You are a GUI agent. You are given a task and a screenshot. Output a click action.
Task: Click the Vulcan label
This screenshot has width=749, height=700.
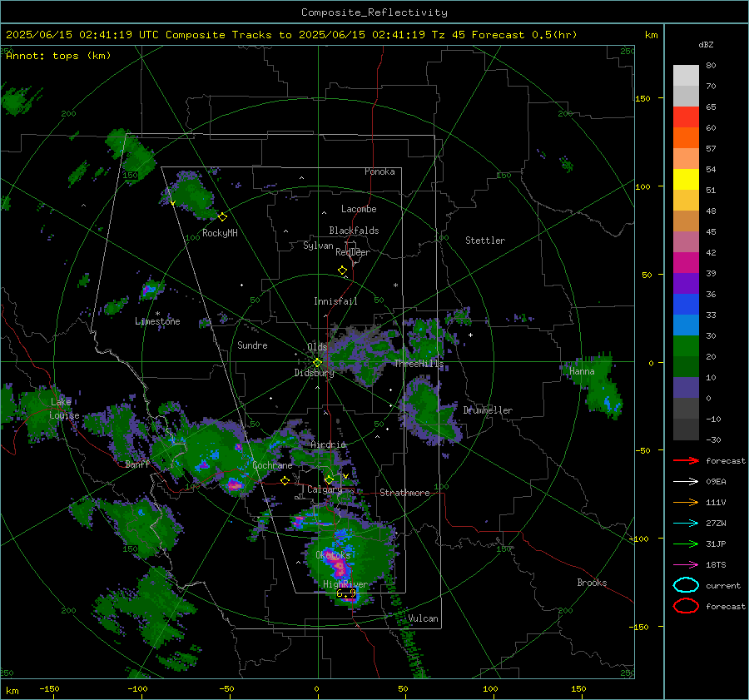point(423,618)
